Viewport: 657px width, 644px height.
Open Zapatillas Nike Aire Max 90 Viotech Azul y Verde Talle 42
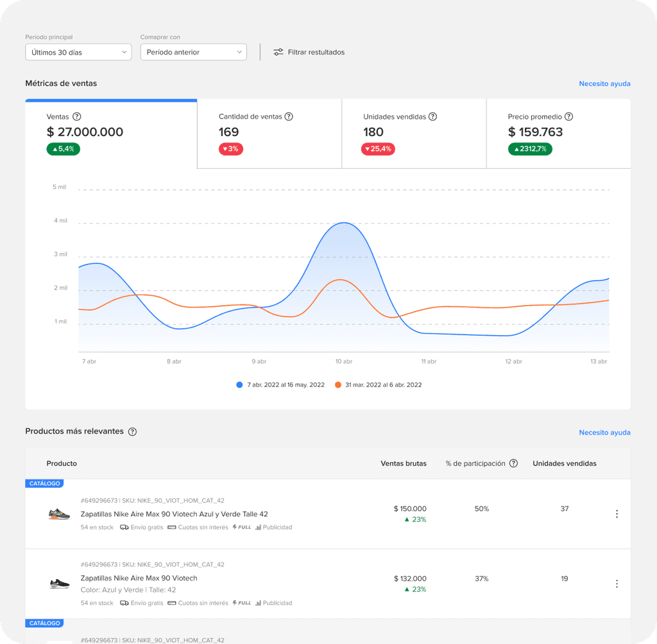tap(174, 514)
